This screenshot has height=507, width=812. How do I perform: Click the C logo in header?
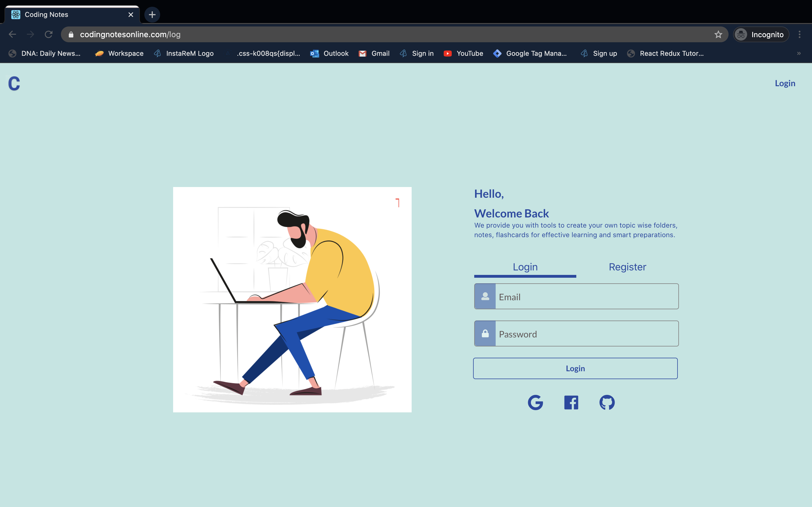[14, 83]
